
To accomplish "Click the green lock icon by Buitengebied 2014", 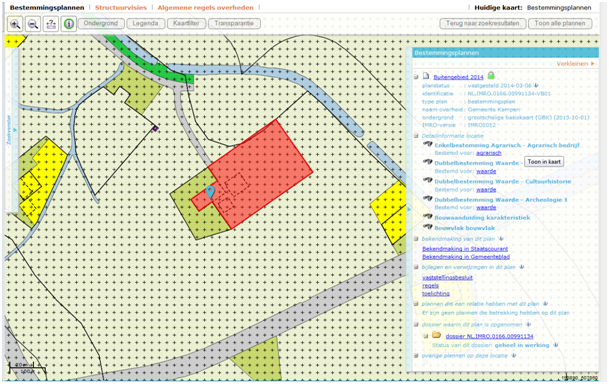I will 491,75.
